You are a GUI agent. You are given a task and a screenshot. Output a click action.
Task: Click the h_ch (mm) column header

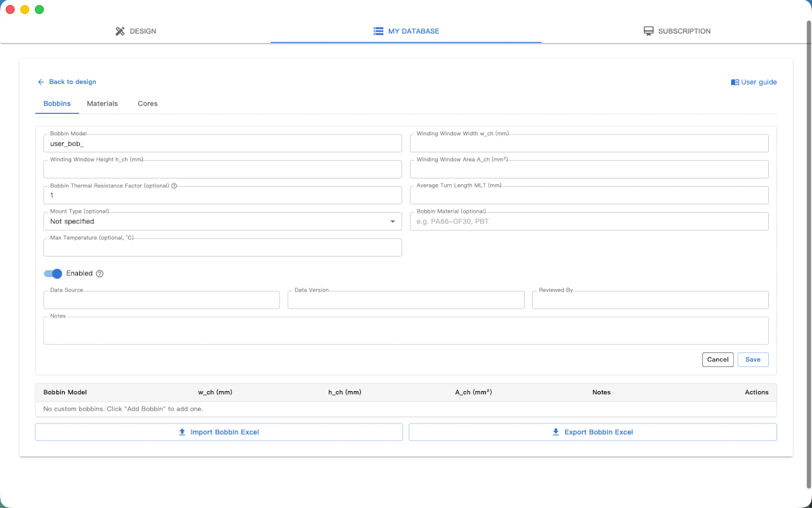click(x=344, y=392)
